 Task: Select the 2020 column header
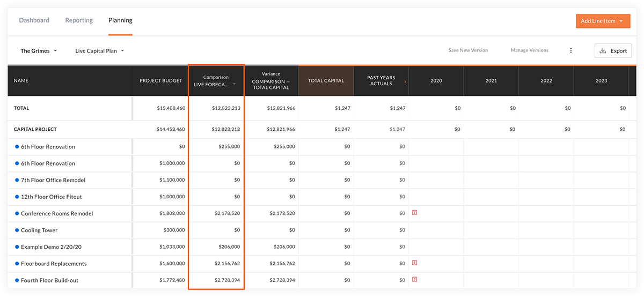point(436,81)
